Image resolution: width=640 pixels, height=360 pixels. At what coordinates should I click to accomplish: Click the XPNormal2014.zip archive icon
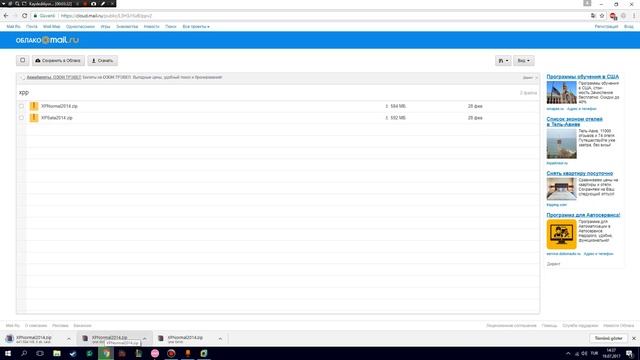coord(34,106)
